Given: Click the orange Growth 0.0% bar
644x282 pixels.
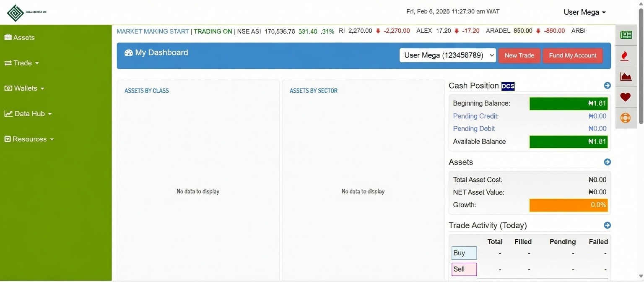Looking at the screenshot, I should point(569,205).
